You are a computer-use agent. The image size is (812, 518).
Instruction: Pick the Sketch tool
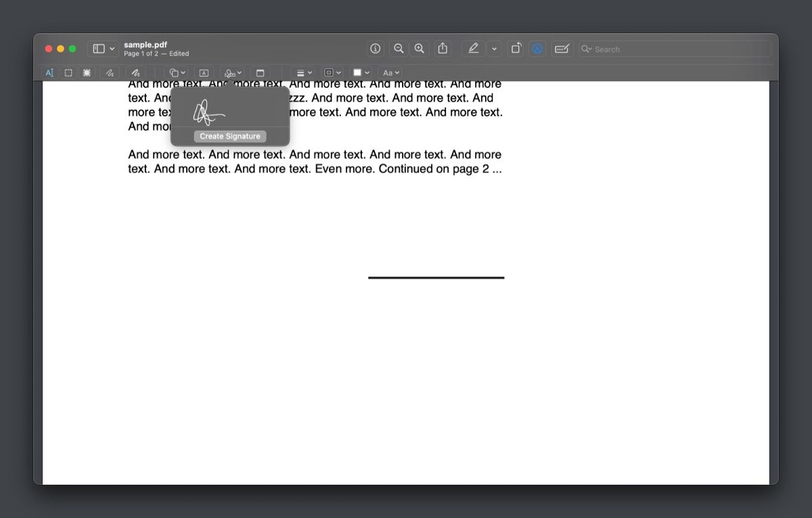click(109, 72)
